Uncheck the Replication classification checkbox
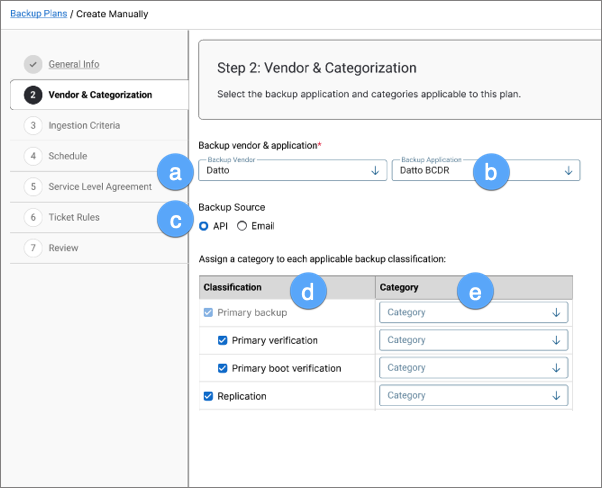 tap(208, 396)
